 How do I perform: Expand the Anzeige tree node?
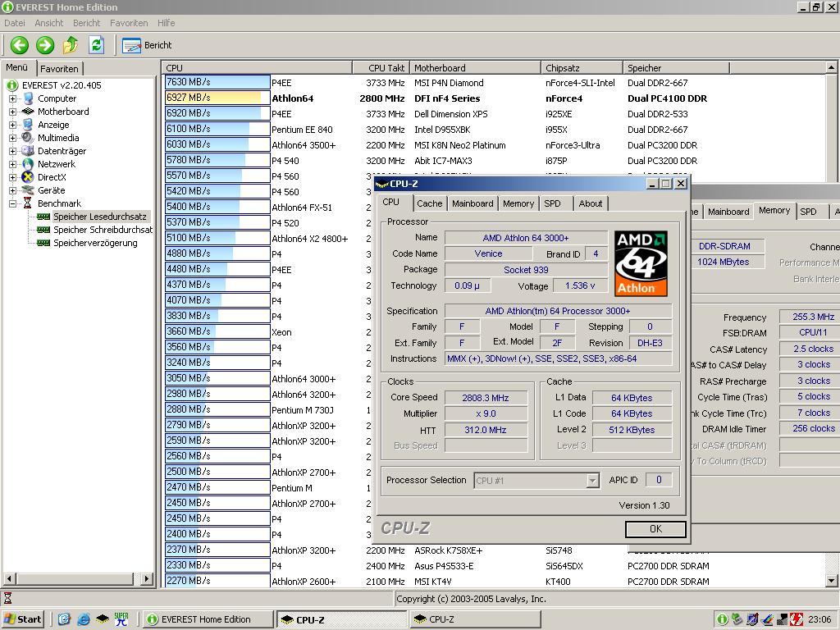tap(12, 125)
